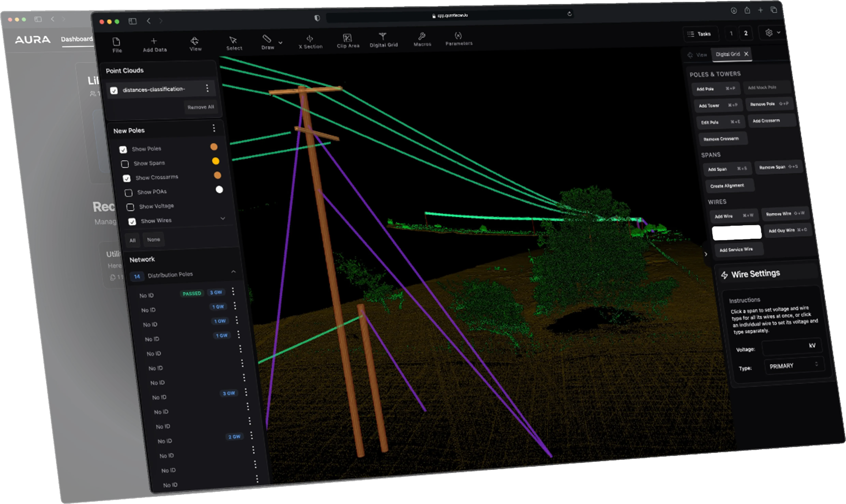Viewport: 846px width, 504px height.
Task: Switch to layout number 2
Action: (746, 33)
